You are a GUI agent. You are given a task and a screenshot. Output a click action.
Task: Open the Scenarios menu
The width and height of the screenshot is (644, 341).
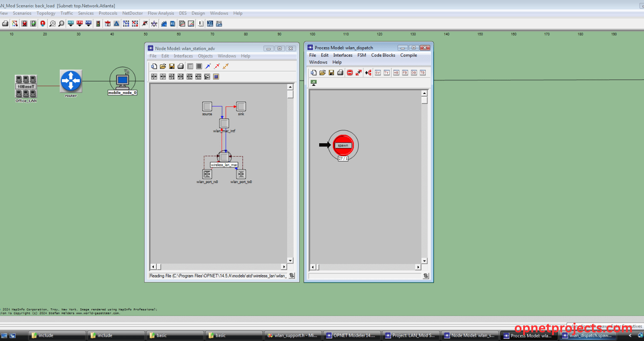[22, 13]
